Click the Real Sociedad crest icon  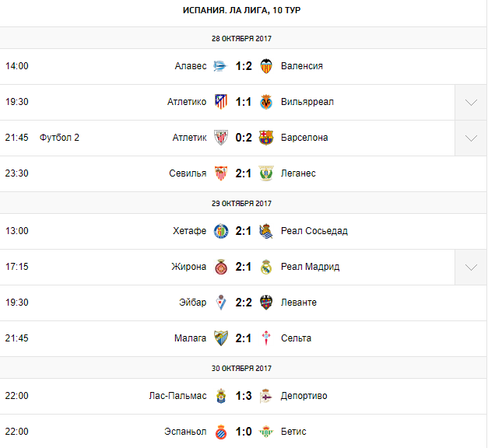point(266,231)
